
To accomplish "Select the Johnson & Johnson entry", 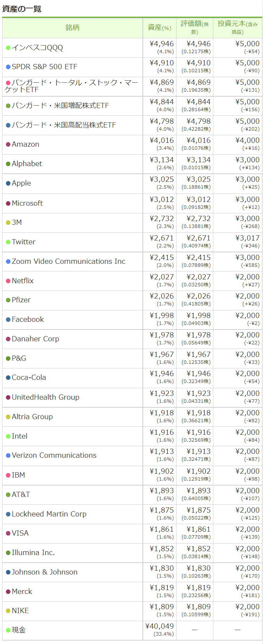I will (44, 572).
